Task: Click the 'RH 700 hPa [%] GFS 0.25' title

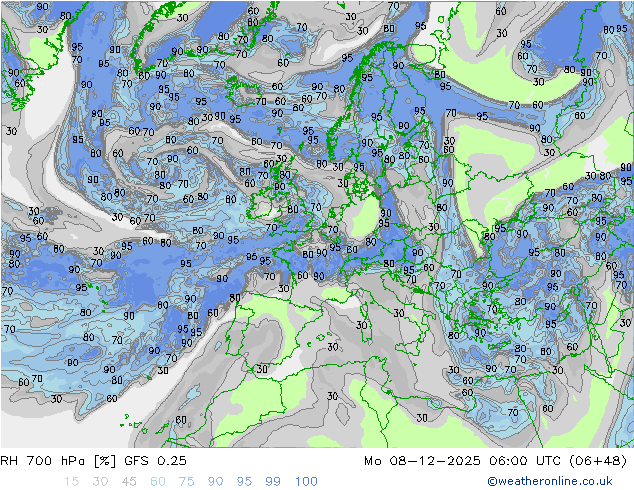Action: [x=93, y=460]
